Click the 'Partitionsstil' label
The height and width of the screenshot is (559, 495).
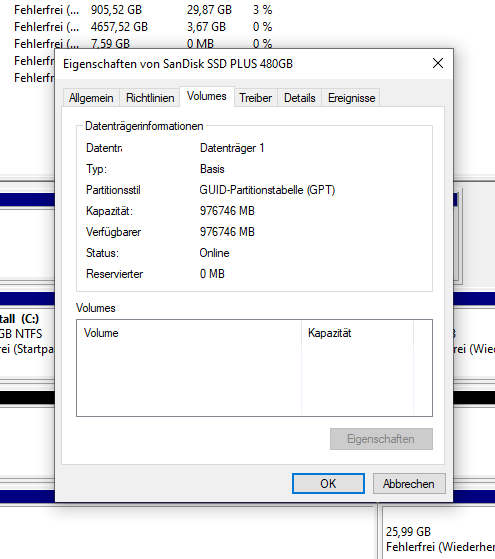[113, 190]
